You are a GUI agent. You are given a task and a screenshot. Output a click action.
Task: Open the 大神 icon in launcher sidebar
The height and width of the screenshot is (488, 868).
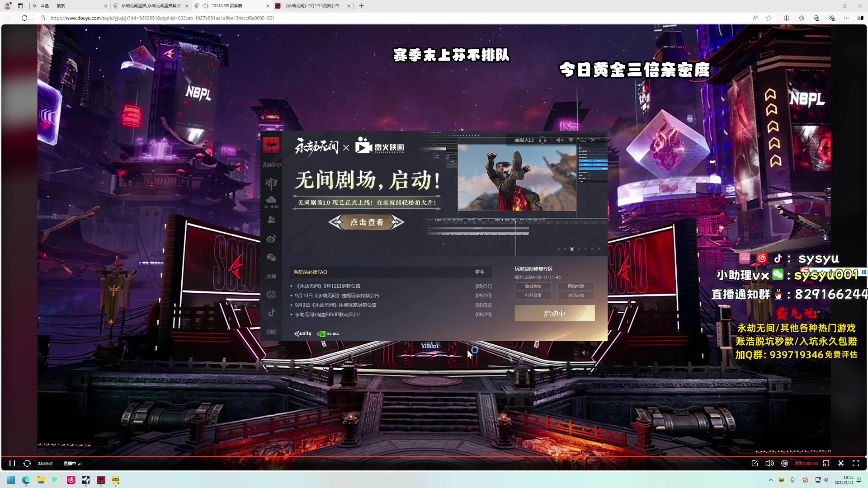tap(271, 276)
